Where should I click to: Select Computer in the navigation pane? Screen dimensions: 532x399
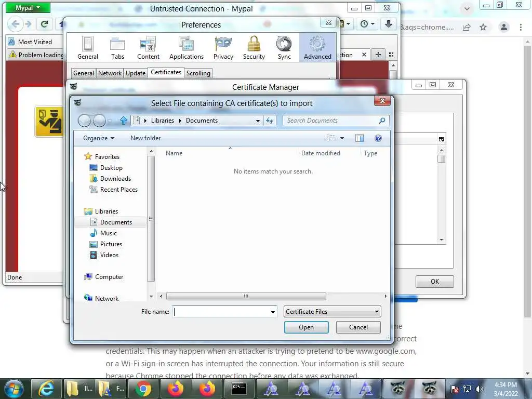[109, 277]
